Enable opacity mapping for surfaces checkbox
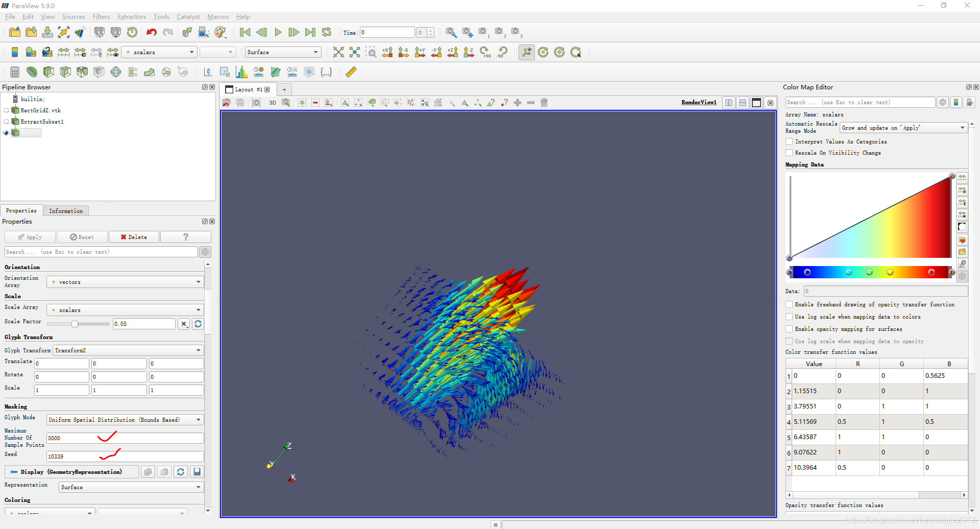 [x=790, y=329]
